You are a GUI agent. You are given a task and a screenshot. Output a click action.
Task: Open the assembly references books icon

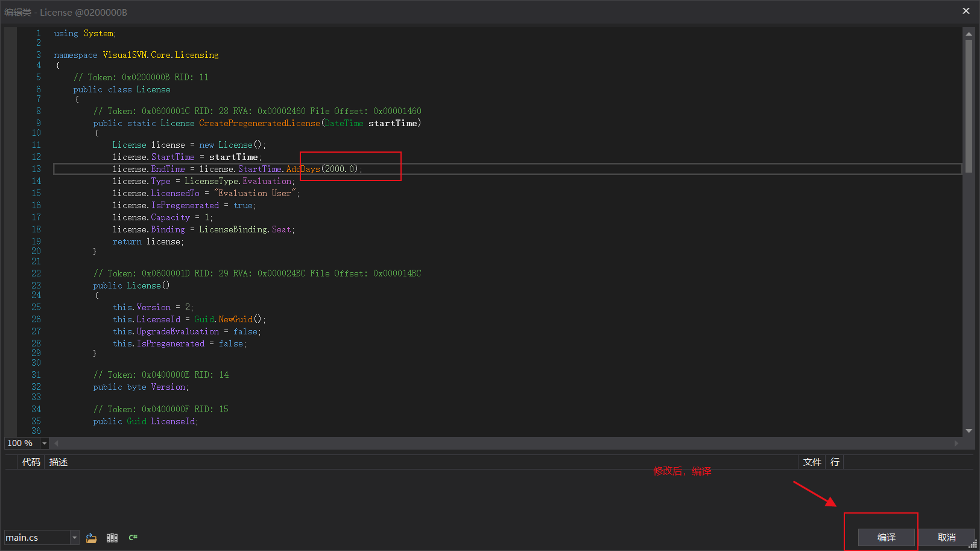(112, 538)
